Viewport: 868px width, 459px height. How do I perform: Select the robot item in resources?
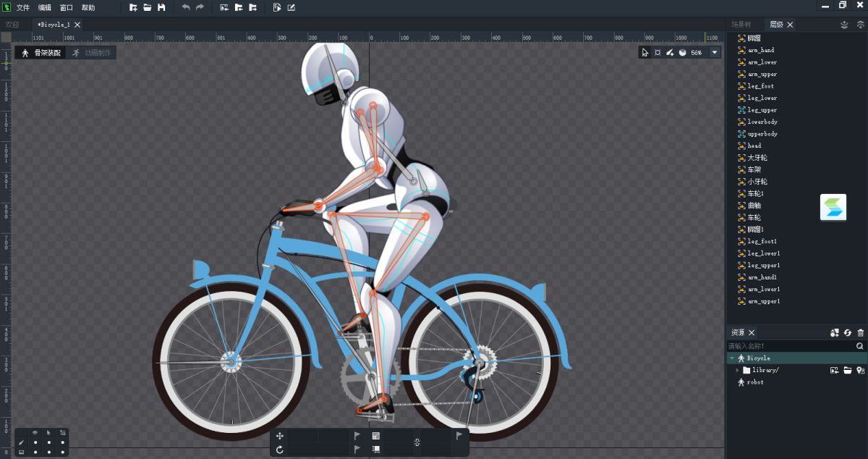click(x=754, y=382)
